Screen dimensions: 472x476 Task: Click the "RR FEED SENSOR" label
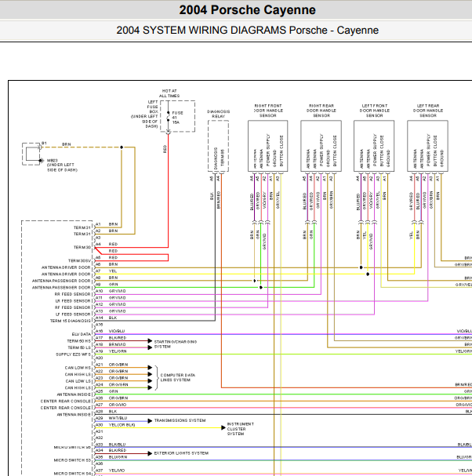pos(73,294)
